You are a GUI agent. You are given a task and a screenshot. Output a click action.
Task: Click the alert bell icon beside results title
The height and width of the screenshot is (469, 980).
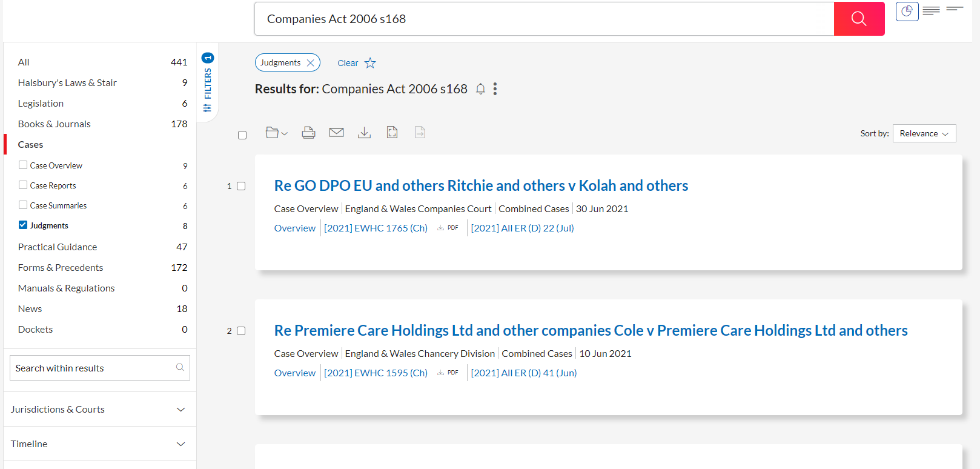[480, 89]
